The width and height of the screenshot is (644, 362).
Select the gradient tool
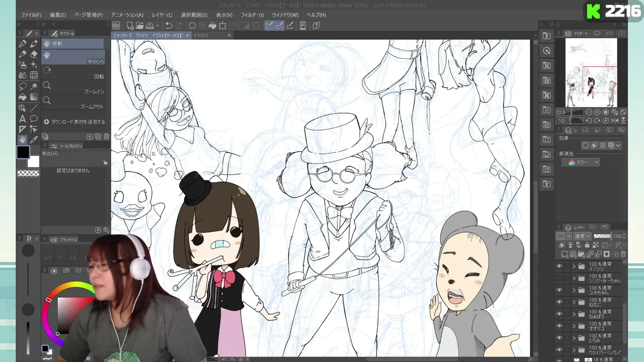click(x=34, y=97)
